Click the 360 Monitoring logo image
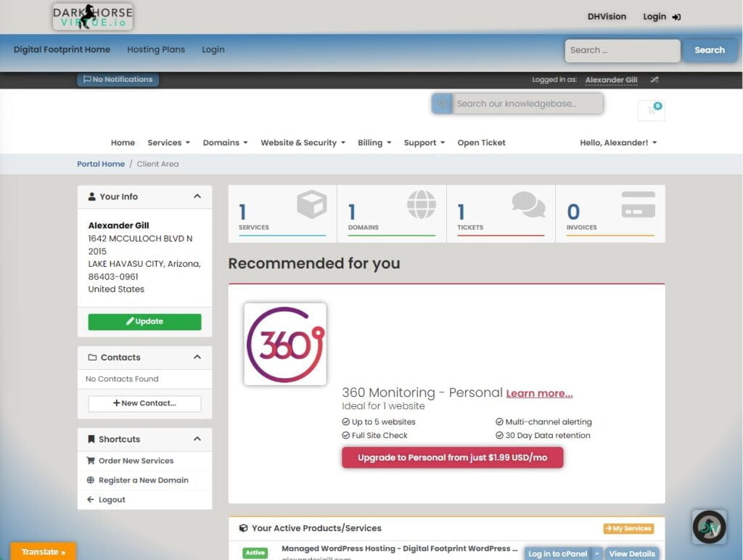The width and height of the screenshot is (743, 560). click(x=285, y=344)
